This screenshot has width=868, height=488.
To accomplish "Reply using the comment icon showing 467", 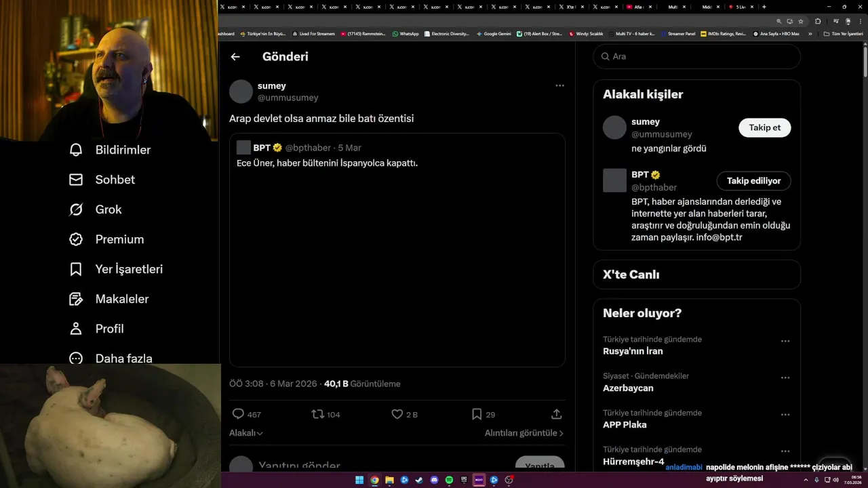I will click(x=238, y=414).
